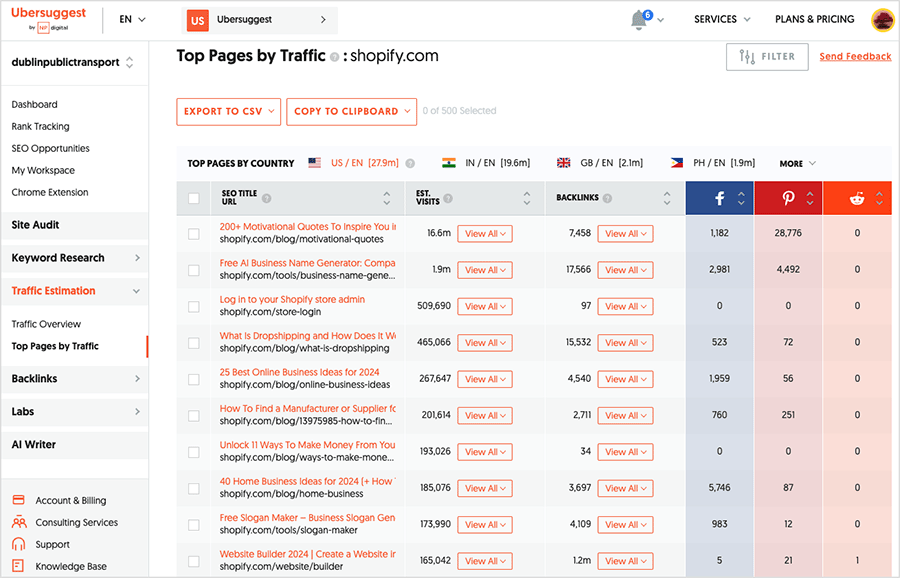
Task: Open Traffic Overview page
Action: coord(46,324)
